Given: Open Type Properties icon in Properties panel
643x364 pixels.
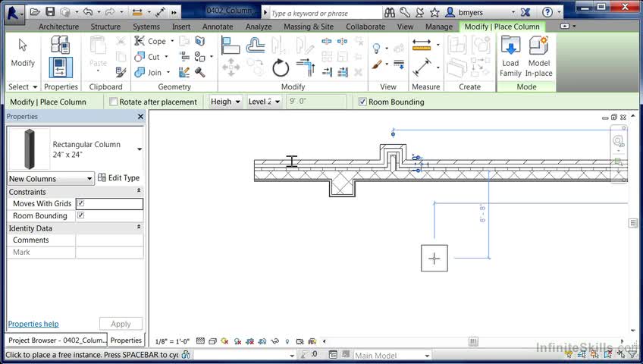Looking at the screenshot, I should (x=61, y=44).
